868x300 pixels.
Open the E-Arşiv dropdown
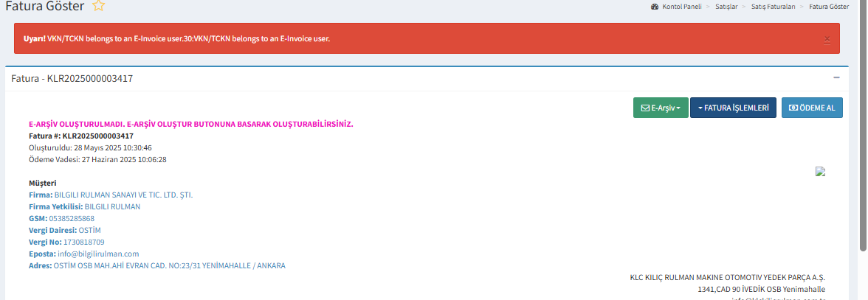pos(660,108)
